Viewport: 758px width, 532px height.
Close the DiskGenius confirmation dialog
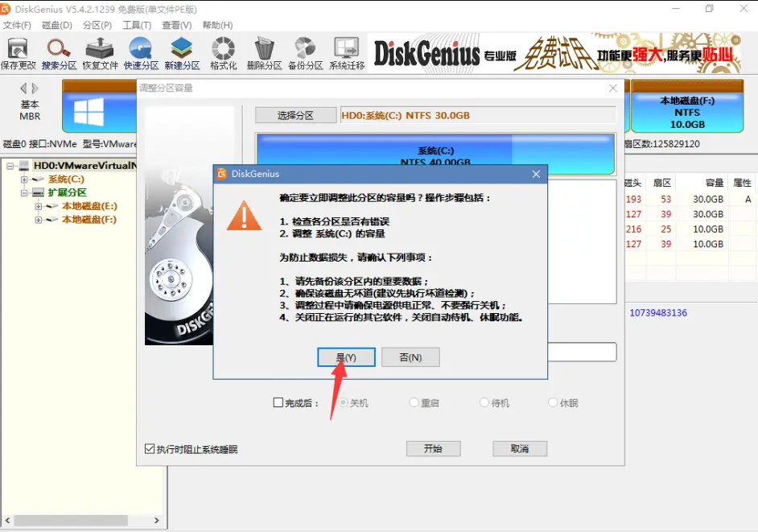[x=536, y=174]
